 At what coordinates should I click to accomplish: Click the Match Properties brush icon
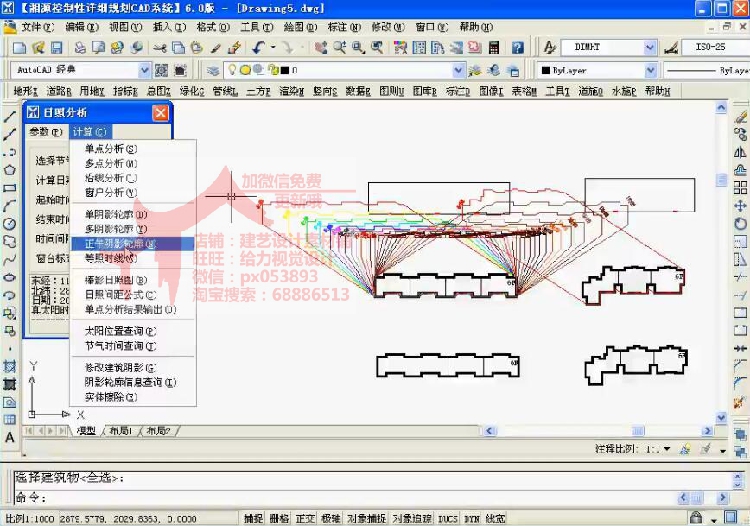pyautogui.click(x=216, y=47)
